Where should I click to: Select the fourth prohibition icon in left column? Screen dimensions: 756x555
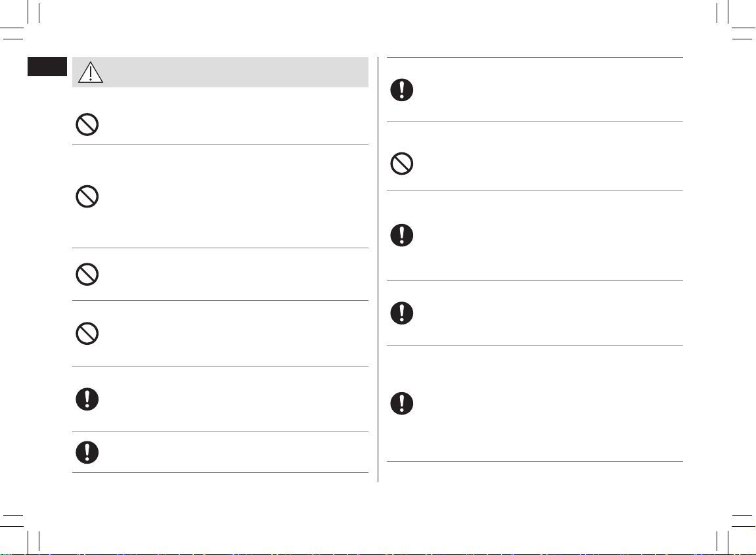tap(87, 333)
